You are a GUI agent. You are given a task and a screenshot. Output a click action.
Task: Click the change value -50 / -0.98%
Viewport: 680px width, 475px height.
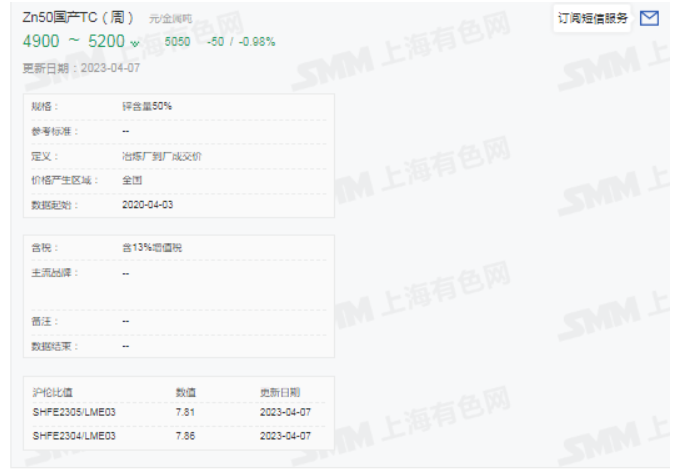(x=241, y=42)
